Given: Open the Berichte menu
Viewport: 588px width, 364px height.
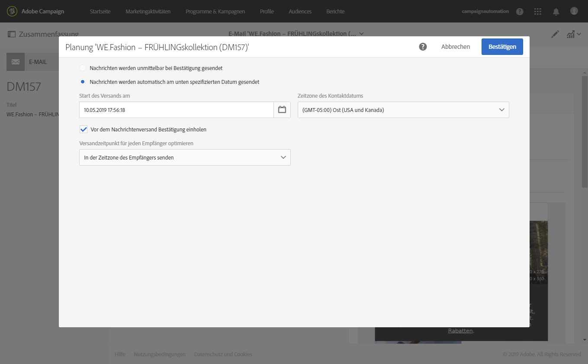Looking at the screenshot, I should (x=336, y=11).
